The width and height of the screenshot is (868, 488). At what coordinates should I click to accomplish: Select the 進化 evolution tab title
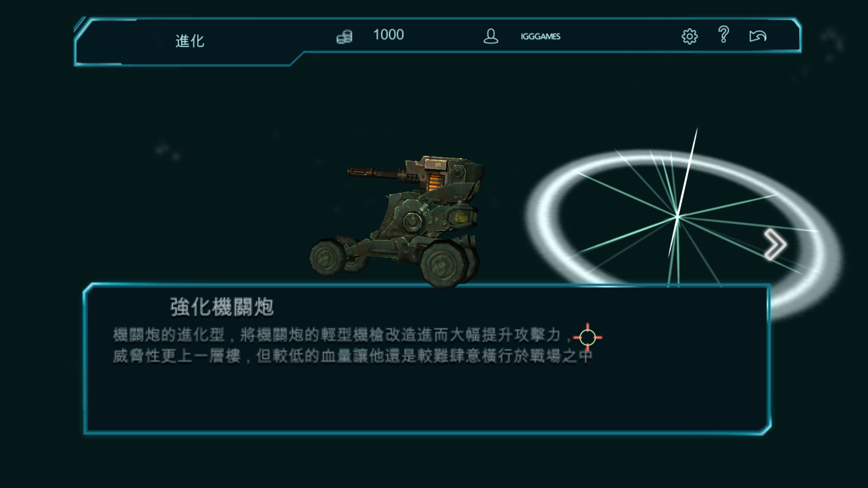(190, 41)
